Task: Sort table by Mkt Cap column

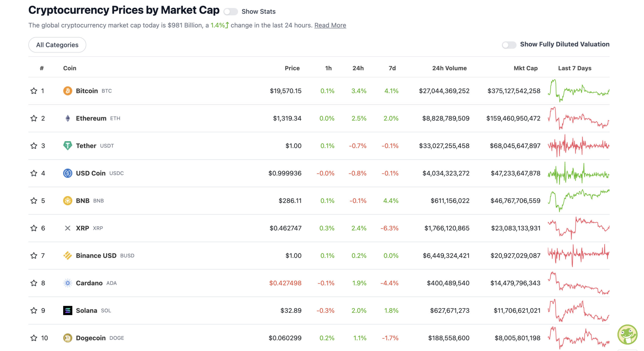Action: (526, 68)
